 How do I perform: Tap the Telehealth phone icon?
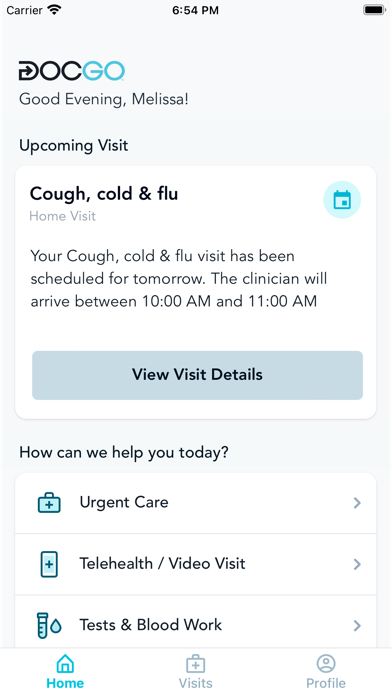(x=49, y=564)
